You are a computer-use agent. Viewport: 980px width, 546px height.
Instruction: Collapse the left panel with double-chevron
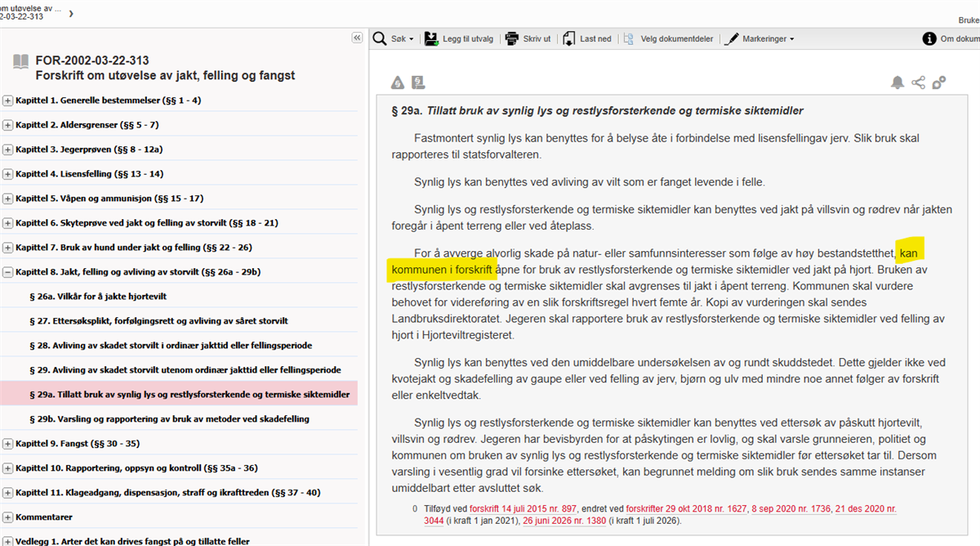pyautogui.click(x=357, y=38)
